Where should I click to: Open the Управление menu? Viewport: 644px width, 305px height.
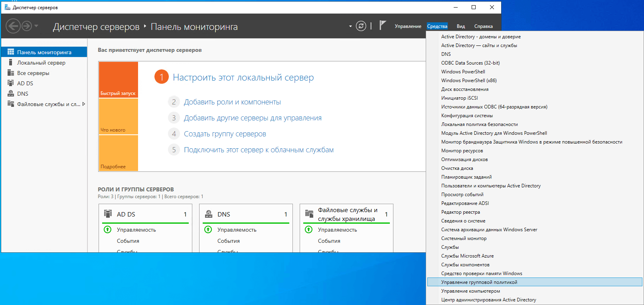click(408, 26)
